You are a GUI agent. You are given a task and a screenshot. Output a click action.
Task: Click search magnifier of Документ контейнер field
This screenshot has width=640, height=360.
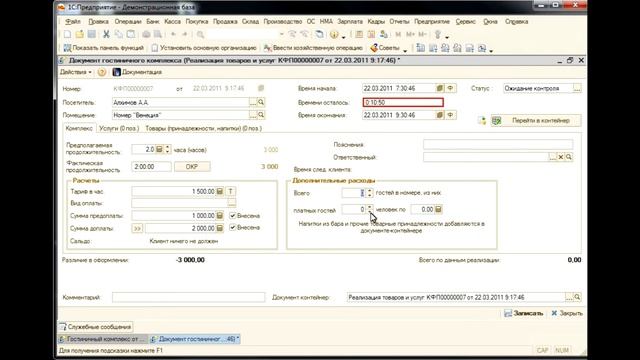coord(577,297)
